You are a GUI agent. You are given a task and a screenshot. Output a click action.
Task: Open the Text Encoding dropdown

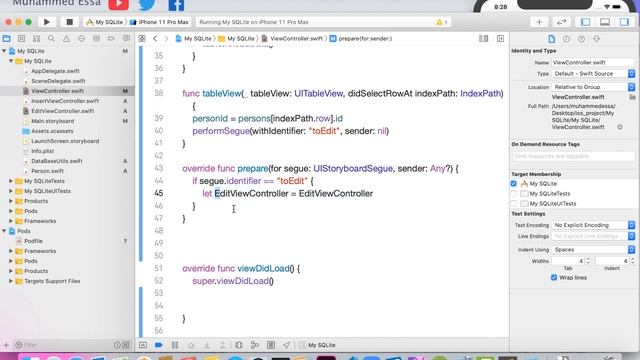click(x=593, y=225)
